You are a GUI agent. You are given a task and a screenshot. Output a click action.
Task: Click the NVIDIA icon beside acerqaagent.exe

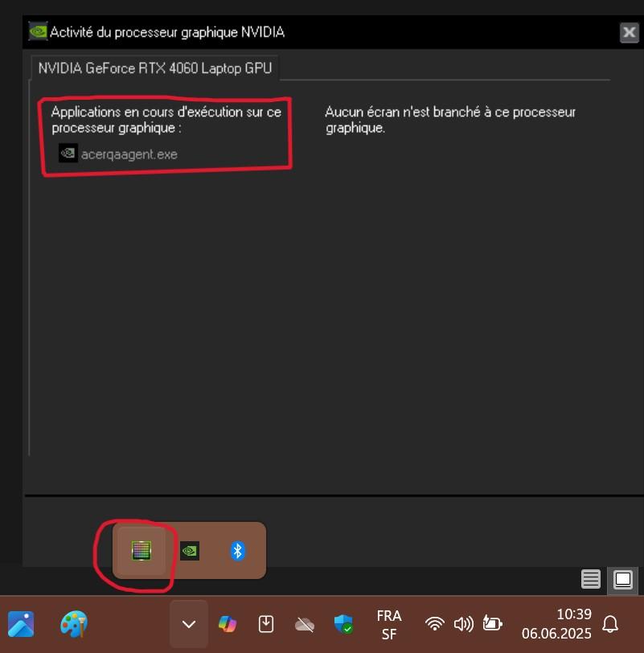(x=68, y=154)
